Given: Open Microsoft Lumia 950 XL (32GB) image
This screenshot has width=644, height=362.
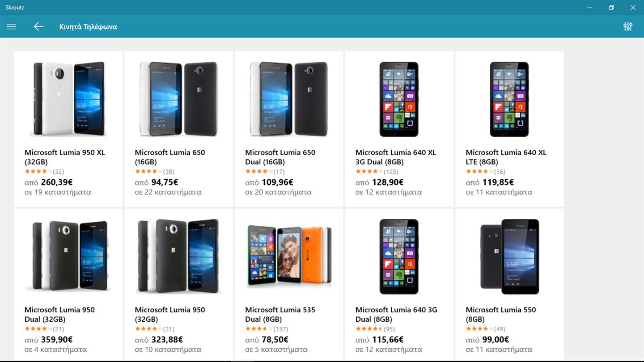Looking at the screenshot, I should [68, 99].
